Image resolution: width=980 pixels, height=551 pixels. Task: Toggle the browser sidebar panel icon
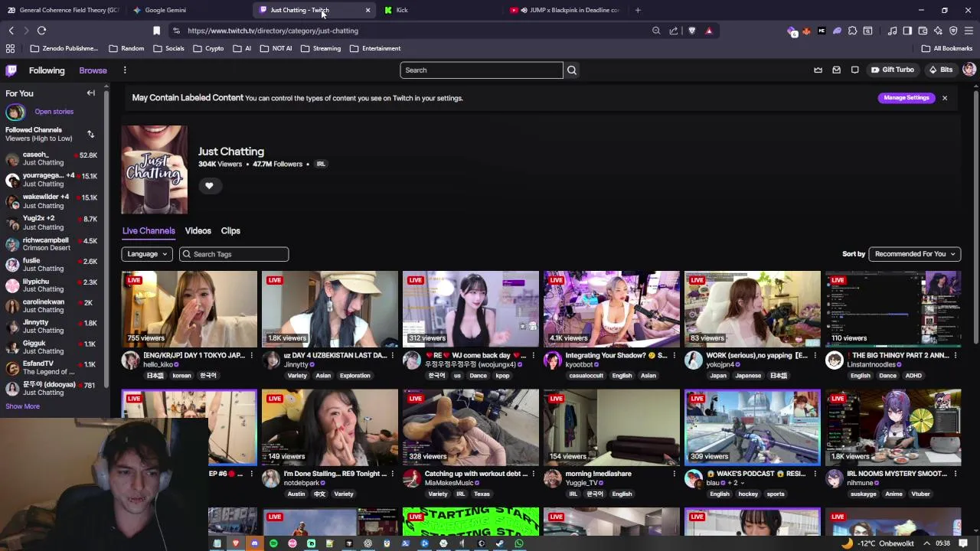[907, 31]
